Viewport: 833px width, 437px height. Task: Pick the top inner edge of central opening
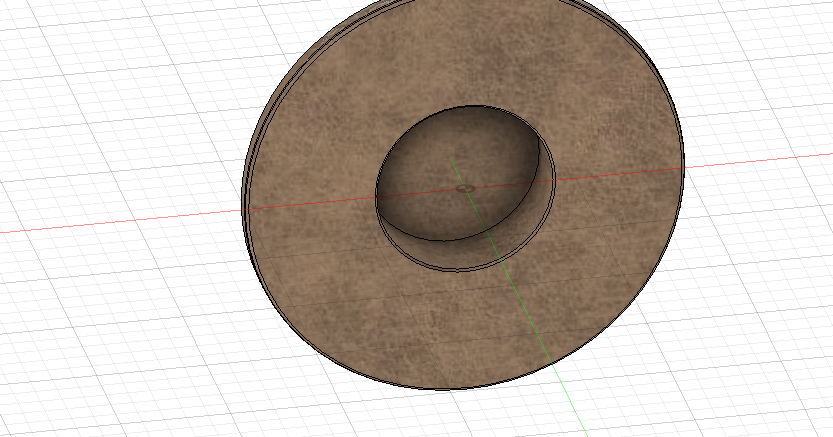[470, 105]
